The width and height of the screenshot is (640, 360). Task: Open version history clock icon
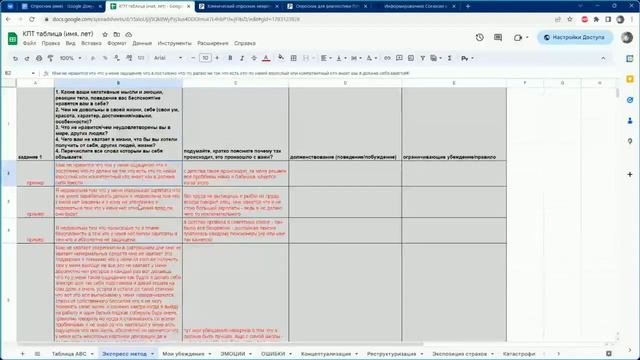480,37
